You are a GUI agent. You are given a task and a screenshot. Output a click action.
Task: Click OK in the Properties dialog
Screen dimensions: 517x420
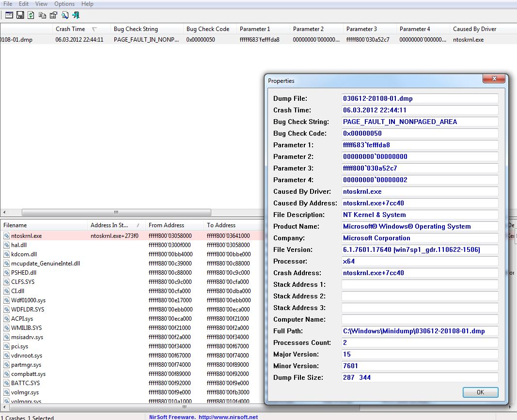click(480, 392)
